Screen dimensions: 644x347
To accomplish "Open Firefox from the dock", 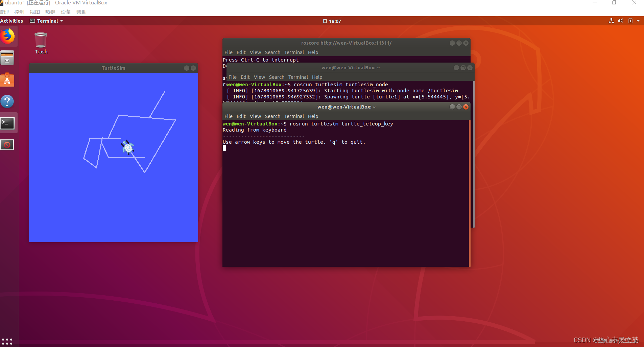I will pyautogui.click(x=7, y=36).
